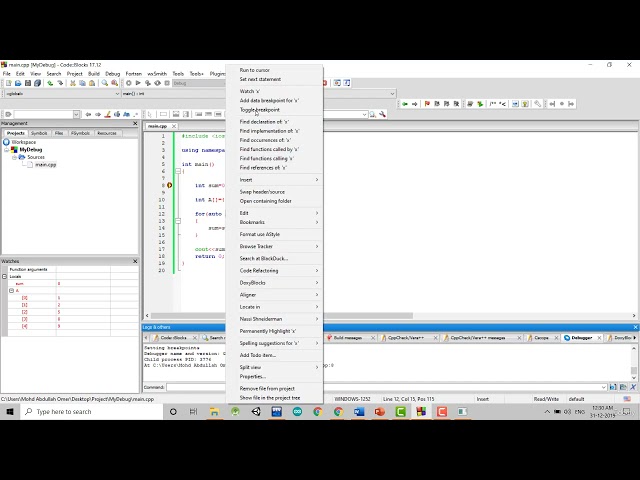Click the Save file toolbar icon
This screenshot has width=640, height=480.
pyautogui.click(x=28, y=83)
